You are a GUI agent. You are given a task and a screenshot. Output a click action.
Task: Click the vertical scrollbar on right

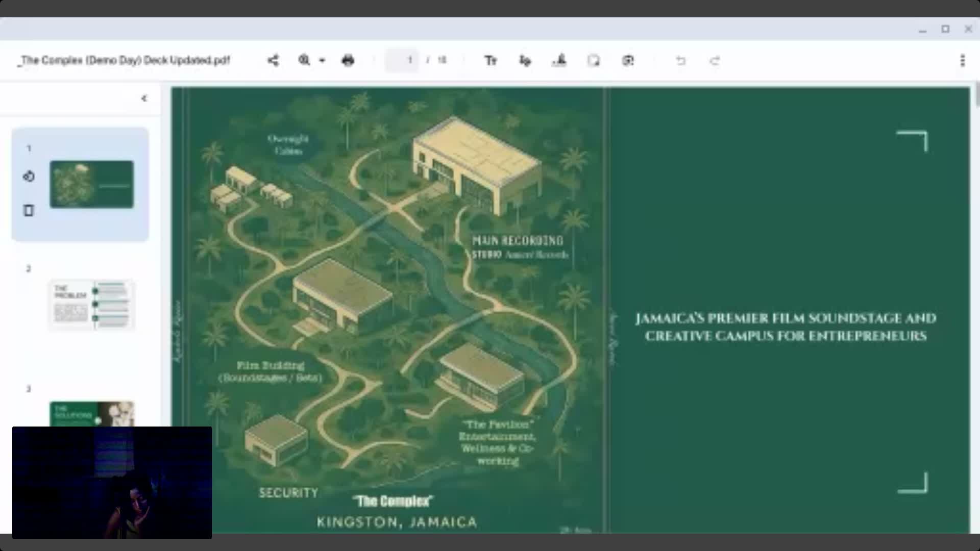(977, 95)
